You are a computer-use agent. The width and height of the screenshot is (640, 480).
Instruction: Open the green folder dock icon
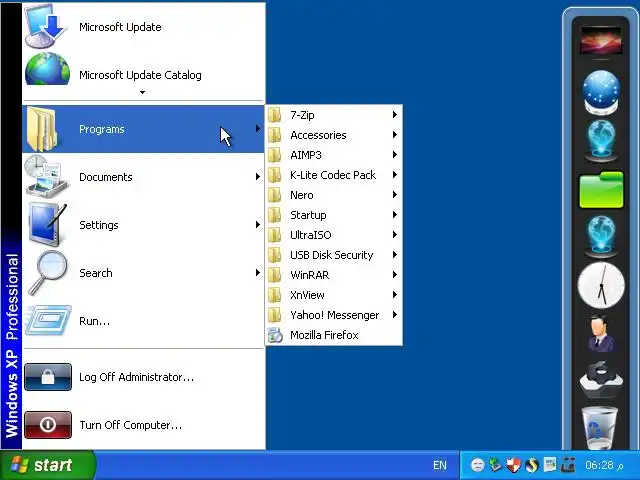(601, 190)
